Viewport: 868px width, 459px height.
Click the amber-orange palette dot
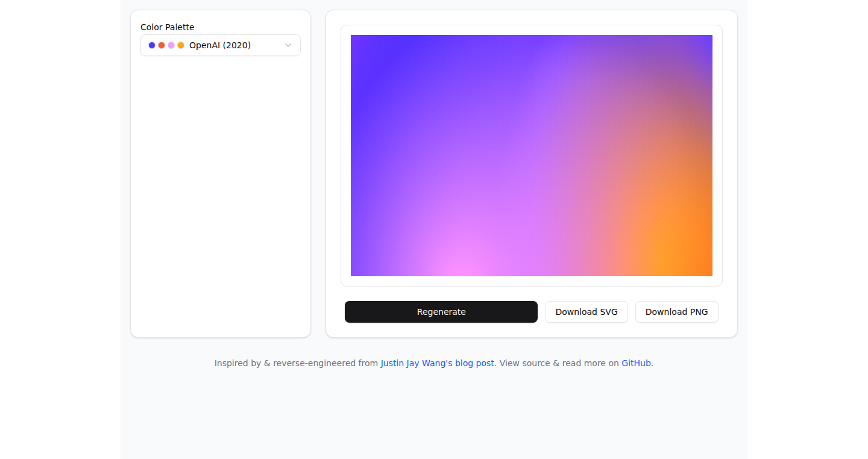click(x=181, y=45)
